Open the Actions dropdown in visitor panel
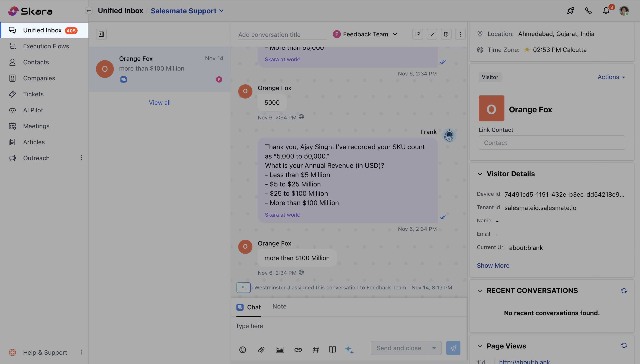Screen dimensions: 640x364 611,77
